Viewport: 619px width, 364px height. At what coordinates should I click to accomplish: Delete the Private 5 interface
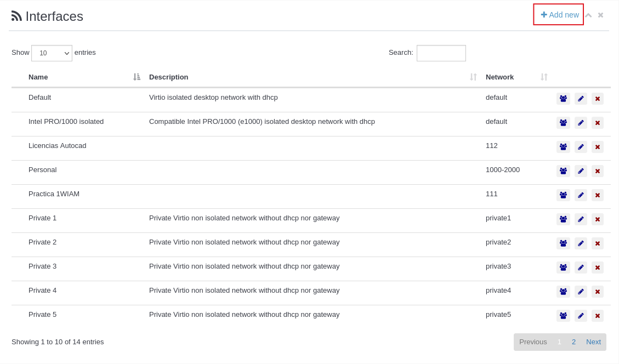[x=598, y=316]
